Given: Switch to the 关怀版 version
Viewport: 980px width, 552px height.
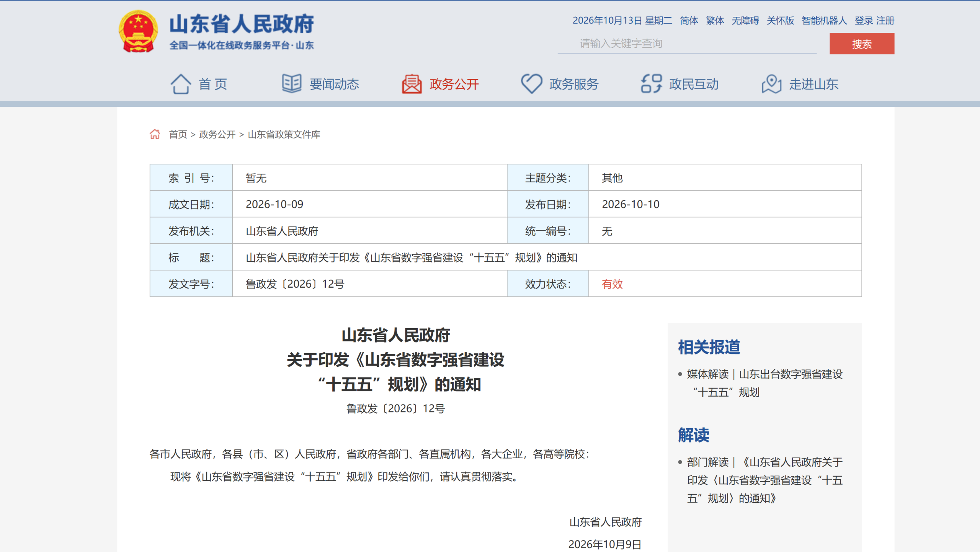Looking at the screenshot, I should pos(780,21).
